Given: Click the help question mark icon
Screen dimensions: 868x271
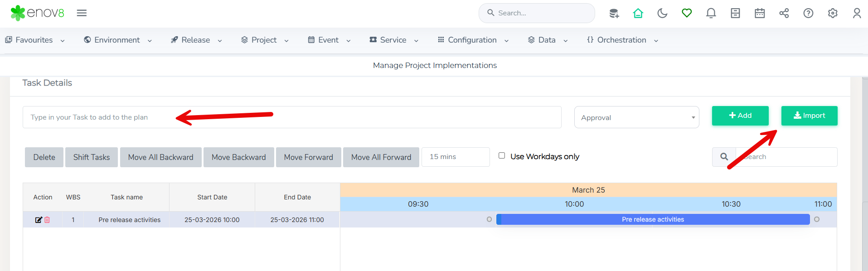Looking at the screenshot, I should pos(808,13).
